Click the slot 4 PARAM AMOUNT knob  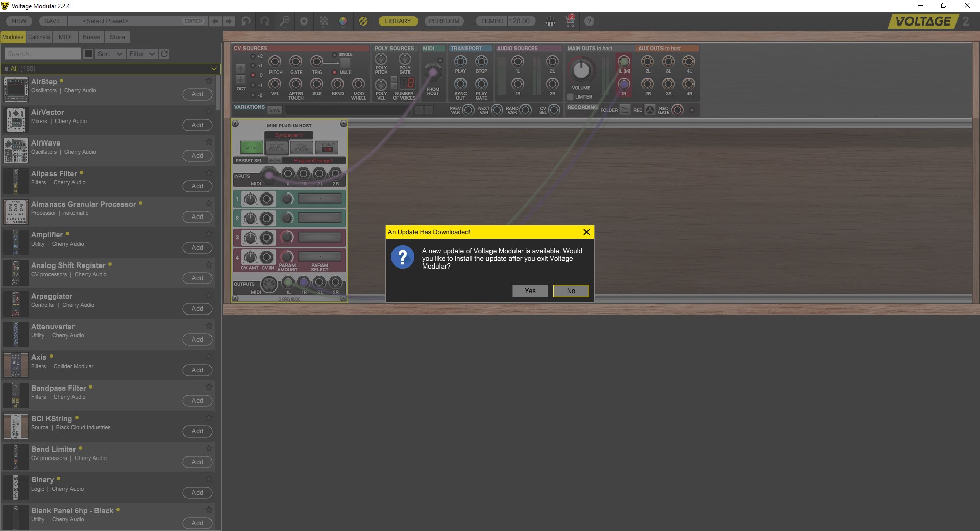tap(287, 256)
